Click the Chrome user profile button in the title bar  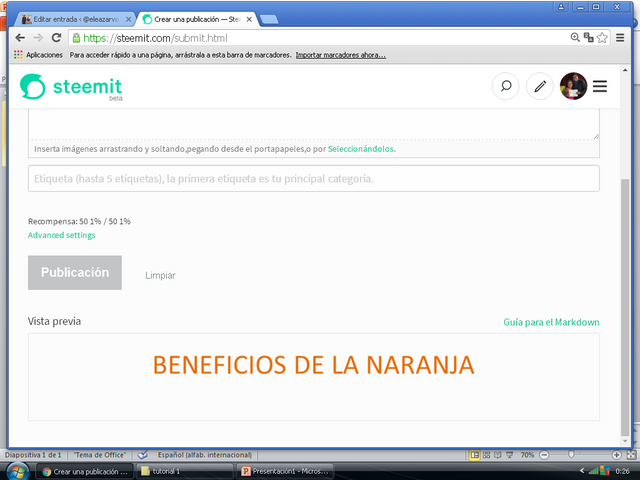tap(561, 7)
